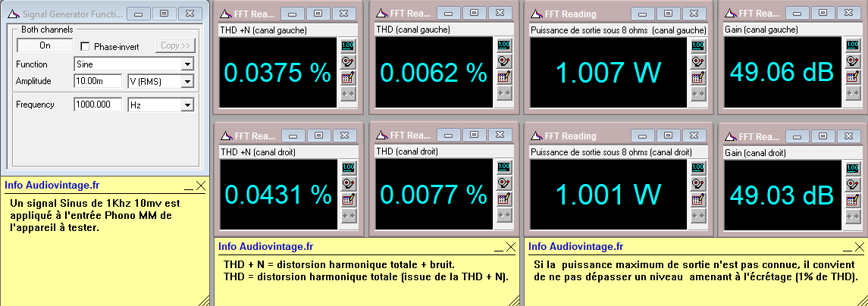Click arrows icon in THD+N canal droit window
This screenshot has height=306, width=868.
click(348, 215)
